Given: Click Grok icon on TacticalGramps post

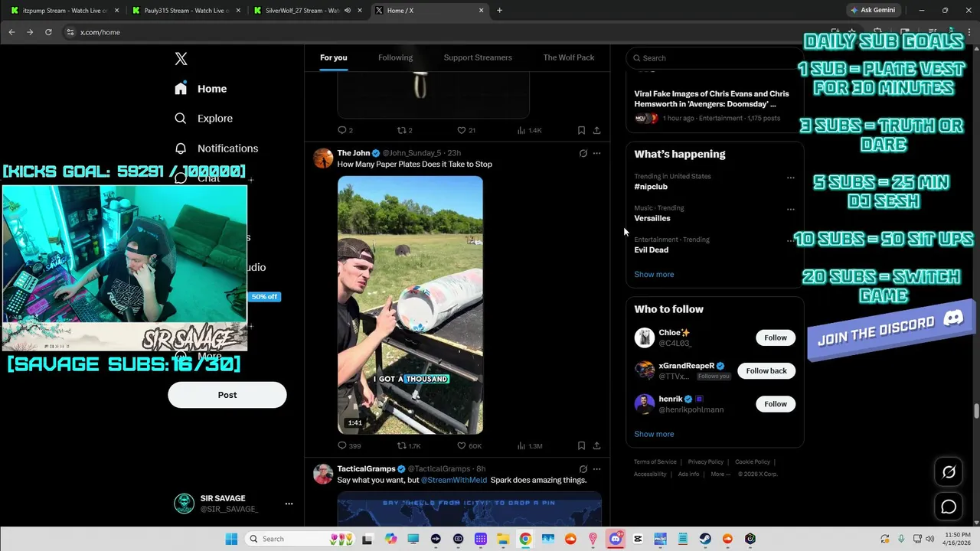Looking at the screenshot, I should (583, 469).
